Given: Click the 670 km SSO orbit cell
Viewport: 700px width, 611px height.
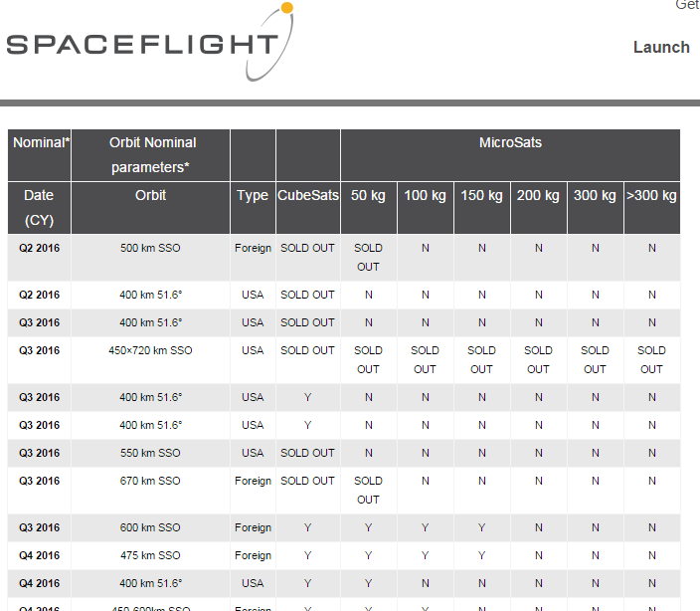Looking at the screenshot, I should pyautogui.click(x=150, y=491).
